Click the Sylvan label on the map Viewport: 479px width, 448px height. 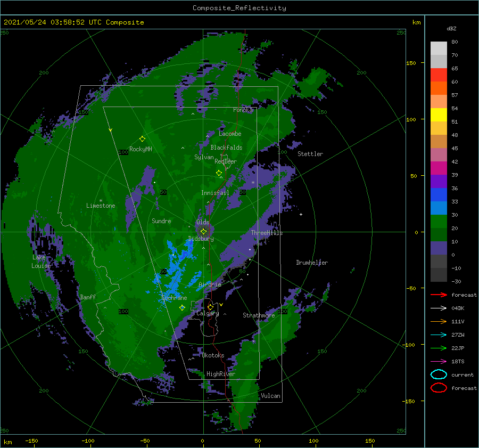[x=204, y=157]
